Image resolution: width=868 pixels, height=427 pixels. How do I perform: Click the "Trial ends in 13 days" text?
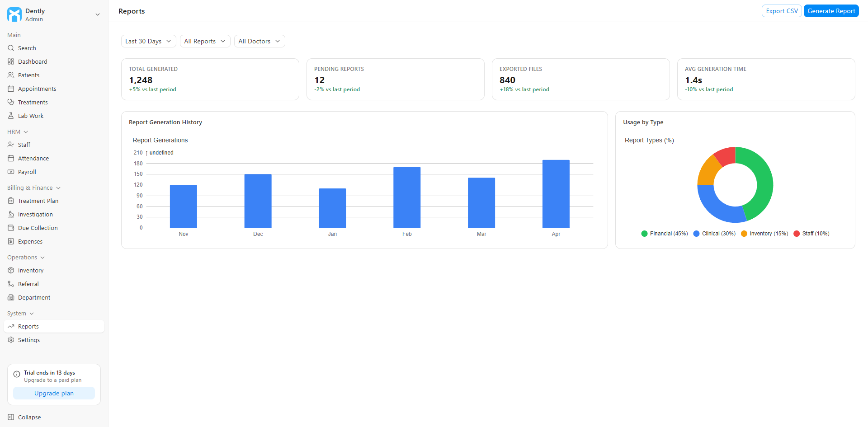coord(49,373)
